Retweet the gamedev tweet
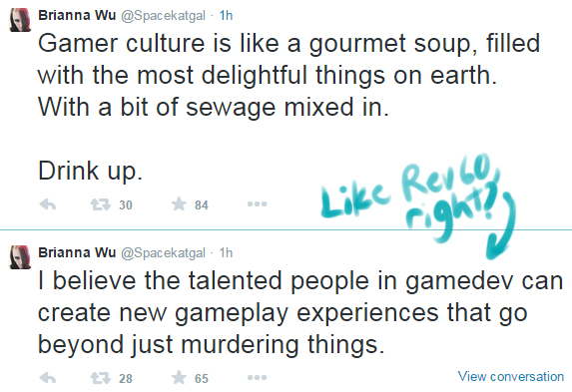Screen dimensions: 572x392 pyautogui.click(x=100, y=378)
